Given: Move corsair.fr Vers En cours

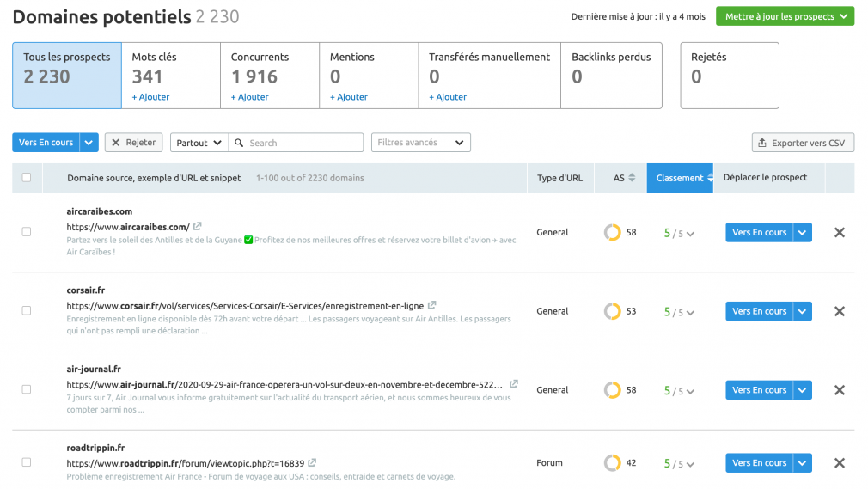Looking at the screenshot, I should pos(759,311).
